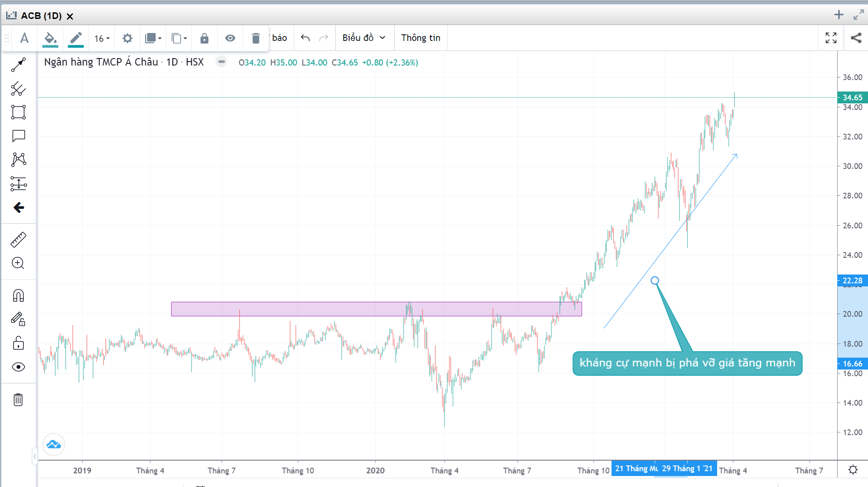
Task: Open the border line color picker
Action: (76, 39)
